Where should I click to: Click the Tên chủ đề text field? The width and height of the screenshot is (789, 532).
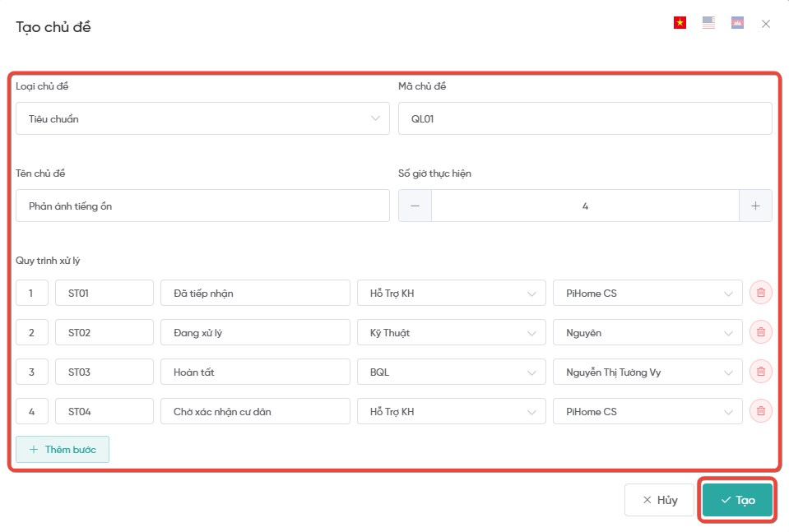pos(202,206)
